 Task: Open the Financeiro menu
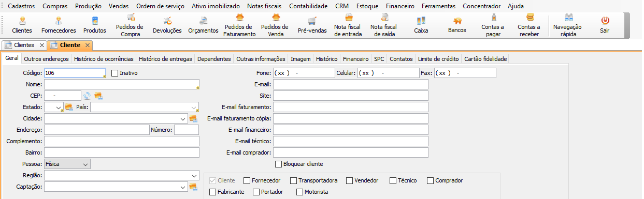point(400,6)
